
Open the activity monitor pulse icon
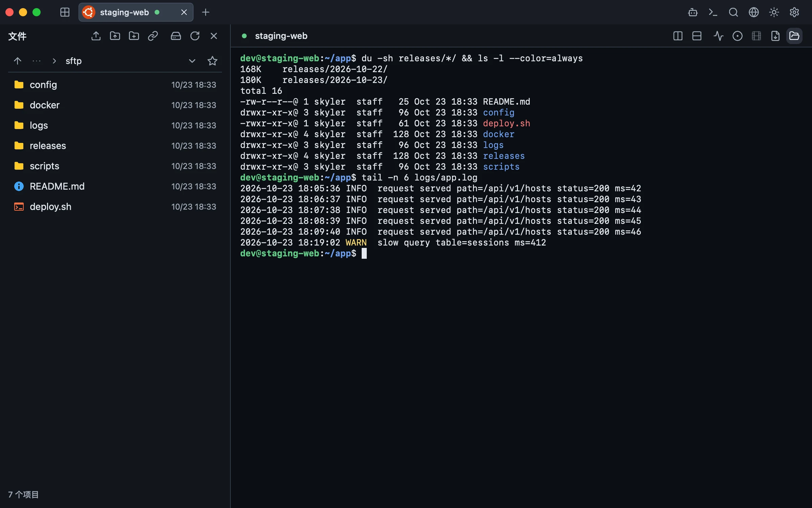click(x=718, y=36)
